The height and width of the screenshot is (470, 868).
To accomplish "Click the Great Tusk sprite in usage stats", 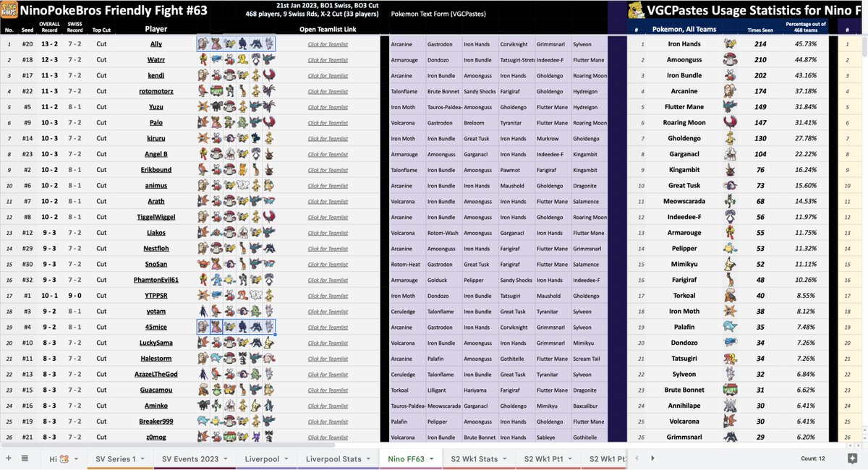I will pyautogui.click(x=731, y=186).
